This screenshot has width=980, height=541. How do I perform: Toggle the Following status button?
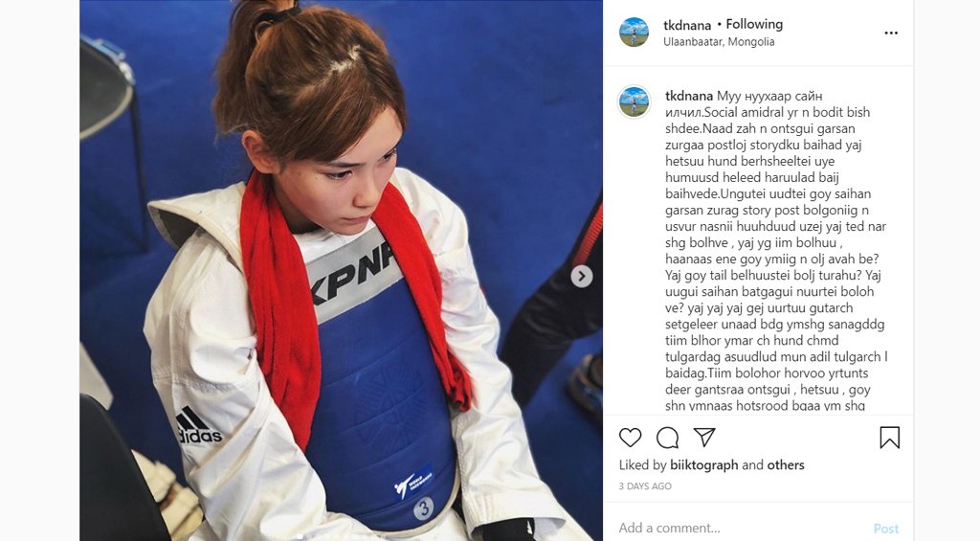pyautogui.click(x=754, y=24)
